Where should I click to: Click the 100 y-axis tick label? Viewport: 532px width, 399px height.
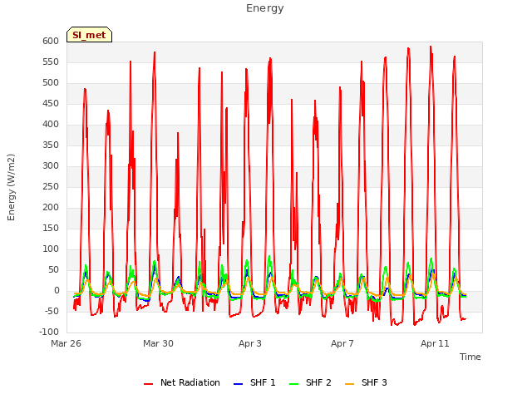(51, 249)
